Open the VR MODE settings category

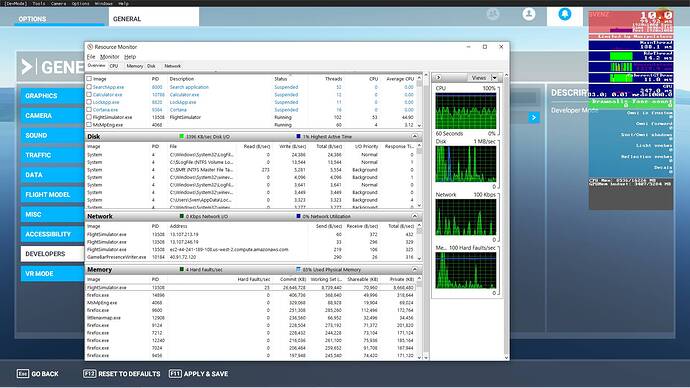(x=52, y=274)
